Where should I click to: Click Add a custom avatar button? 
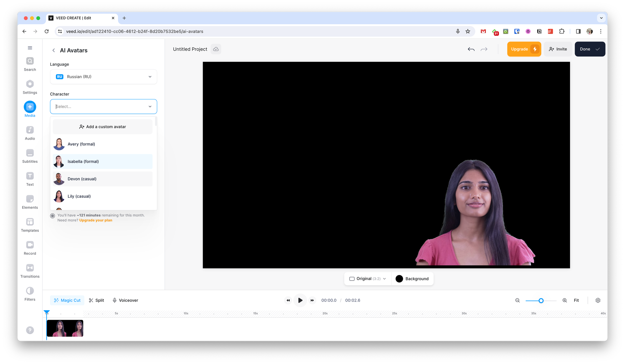click(102, 127)
